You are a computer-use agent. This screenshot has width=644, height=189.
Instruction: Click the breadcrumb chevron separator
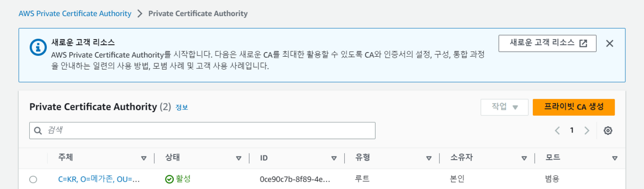(x=140, y=14)
